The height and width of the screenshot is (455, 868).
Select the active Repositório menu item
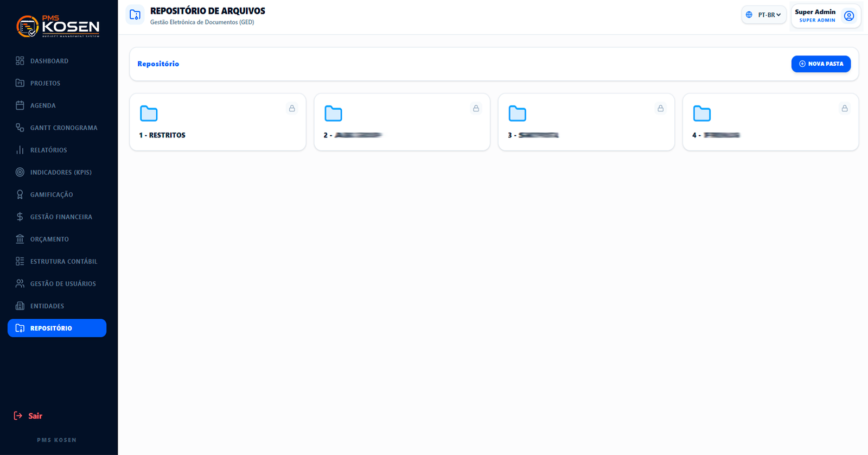pyautogui.click(x=57, y=328)
